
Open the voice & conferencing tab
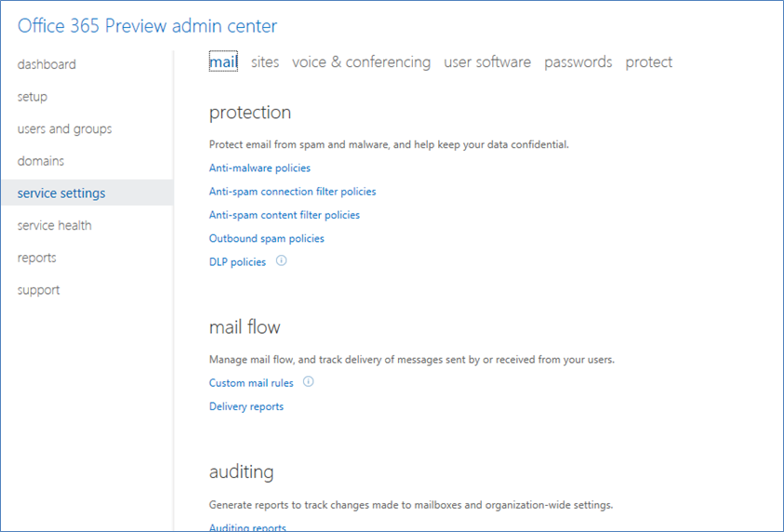[361, 62]
